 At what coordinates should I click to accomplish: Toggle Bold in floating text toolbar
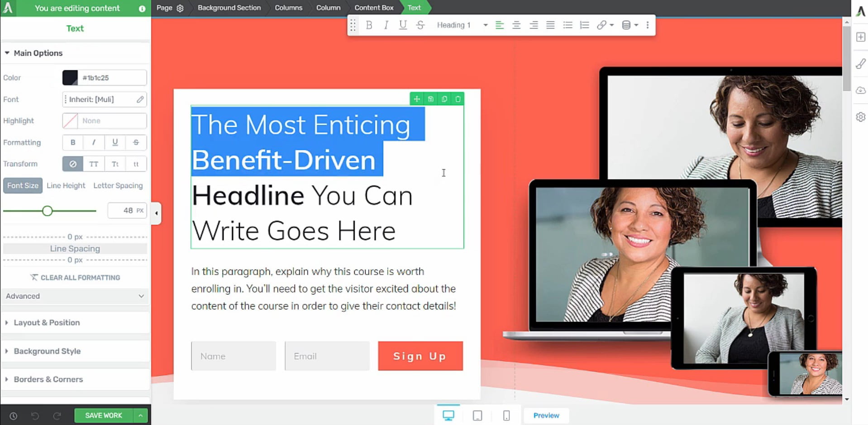[x=369, y=25]
